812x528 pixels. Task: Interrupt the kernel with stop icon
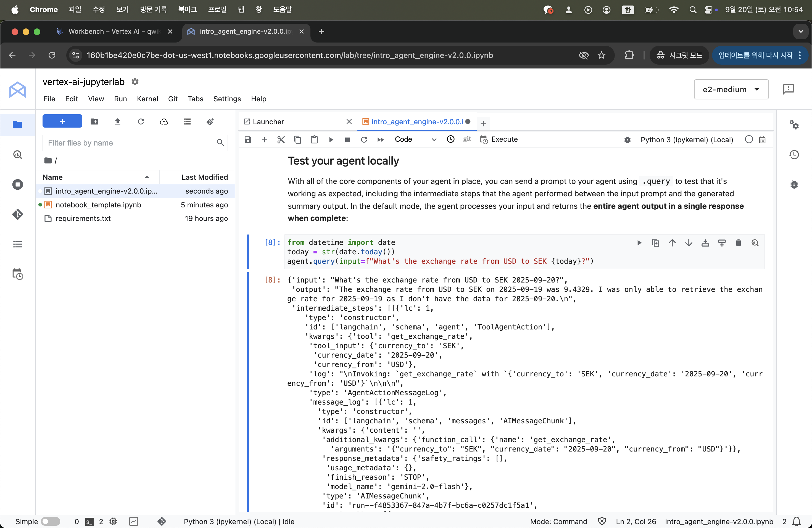347,139
